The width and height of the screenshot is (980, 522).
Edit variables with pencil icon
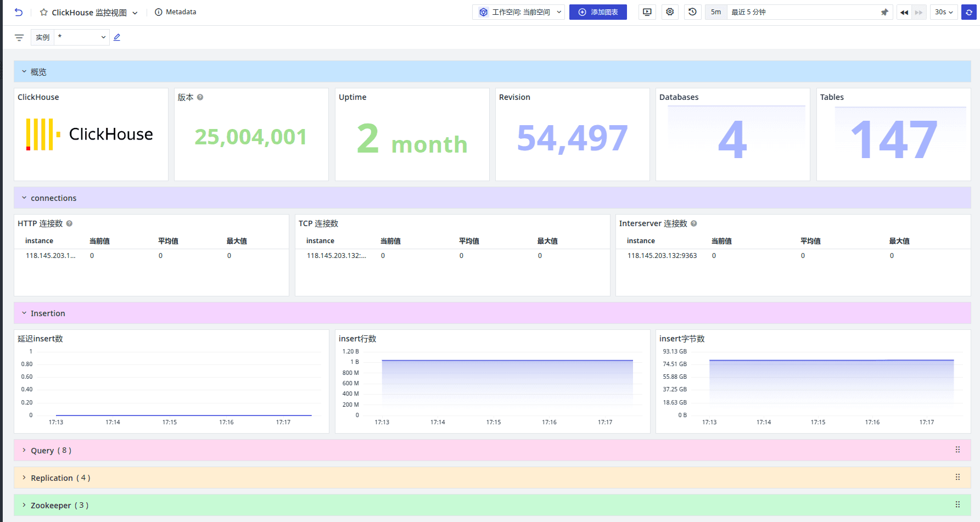(x=117, y=37)
